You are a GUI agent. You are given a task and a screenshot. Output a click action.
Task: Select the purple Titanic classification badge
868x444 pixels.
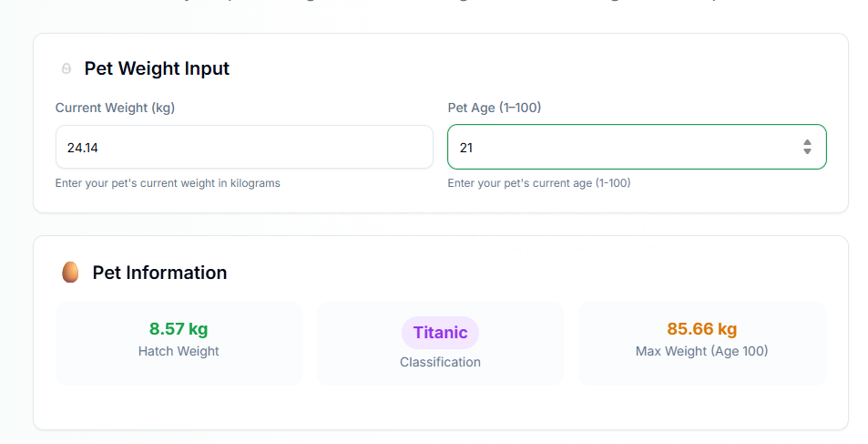[440, 333]
